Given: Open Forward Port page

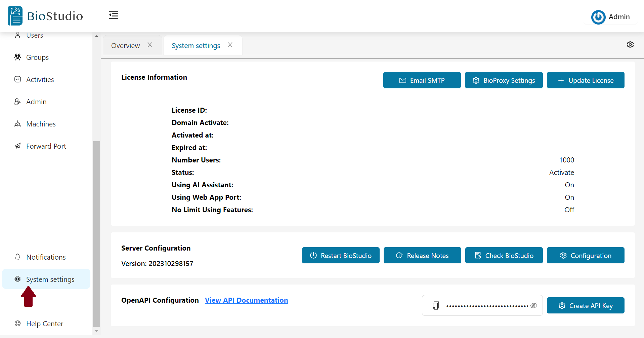Looking at the screenshot, I should (46, 146).
